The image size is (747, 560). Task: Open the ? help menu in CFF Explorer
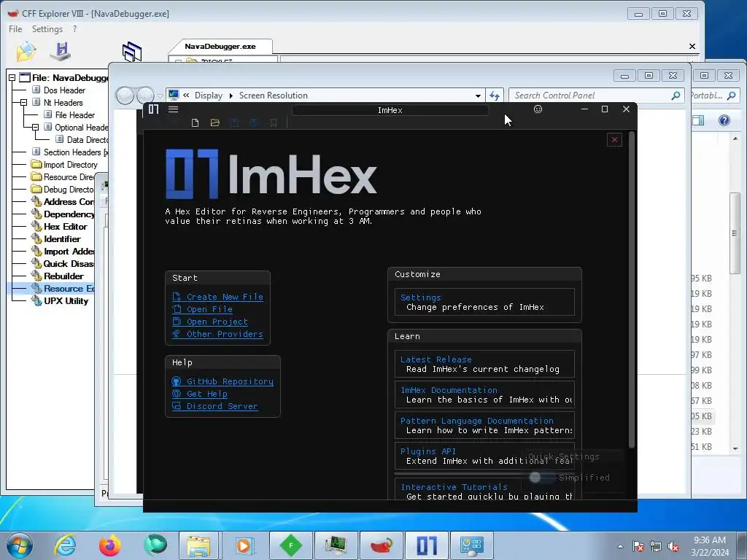click(75, 29)
